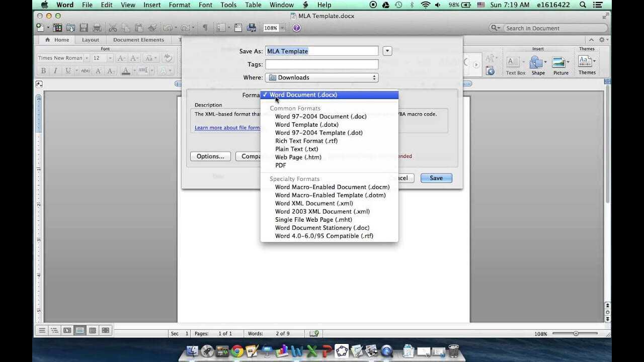Open the font name dropdown
The image size is (644, 362).
click(87, 58)
